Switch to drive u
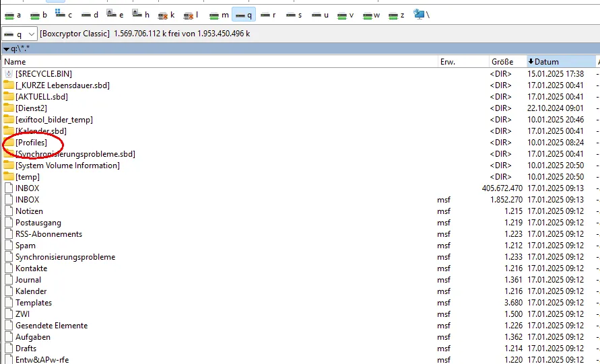600x364 pixels. (x=320, y=15)
